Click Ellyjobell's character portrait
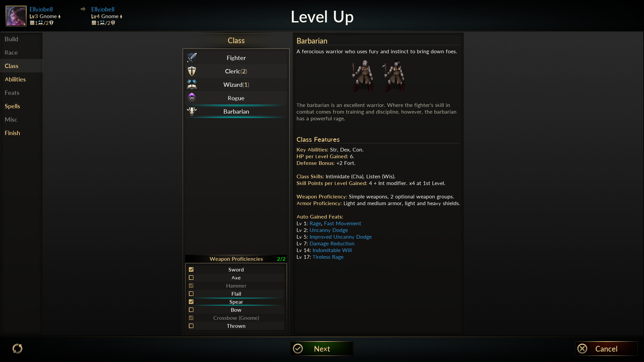 [x=16, y=16]
